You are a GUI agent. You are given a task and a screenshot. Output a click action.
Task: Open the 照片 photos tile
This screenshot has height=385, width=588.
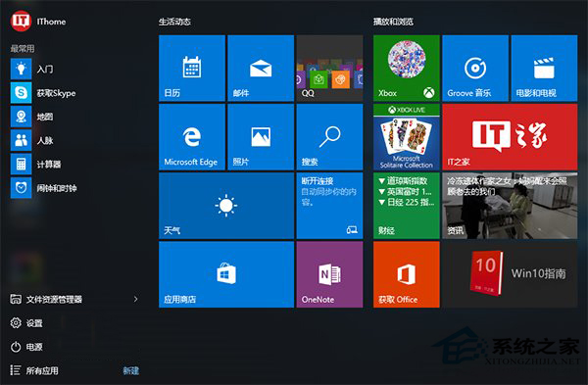point(261,137)
